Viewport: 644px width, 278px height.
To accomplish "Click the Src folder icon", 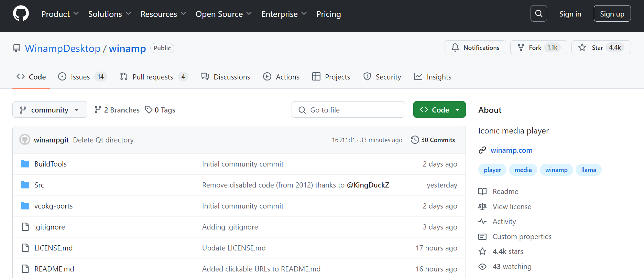I will 25,185.
